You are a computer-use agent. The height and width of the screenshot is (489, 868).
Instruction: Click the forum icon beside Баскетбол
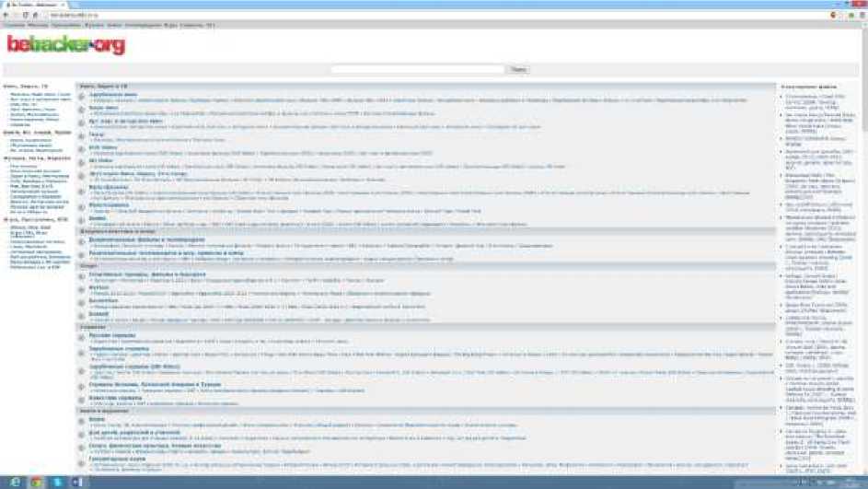pyautogui.click(x=82, y=304)
